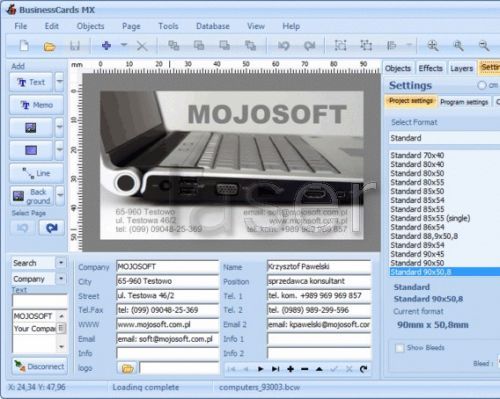Screen dimensions: 500x399
Task: Switch to the Effects tab
Action: tap(430, 68)
